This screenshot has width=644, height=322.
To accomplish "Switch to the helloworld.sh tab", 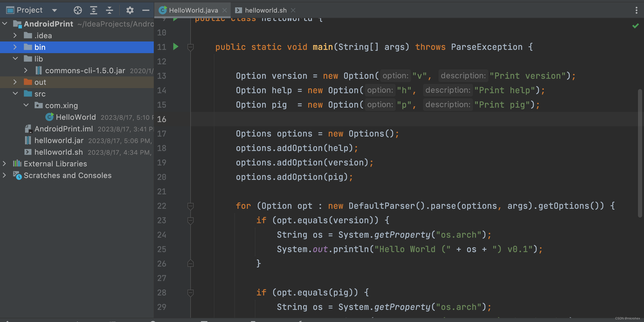I will [x=266, y=10].
